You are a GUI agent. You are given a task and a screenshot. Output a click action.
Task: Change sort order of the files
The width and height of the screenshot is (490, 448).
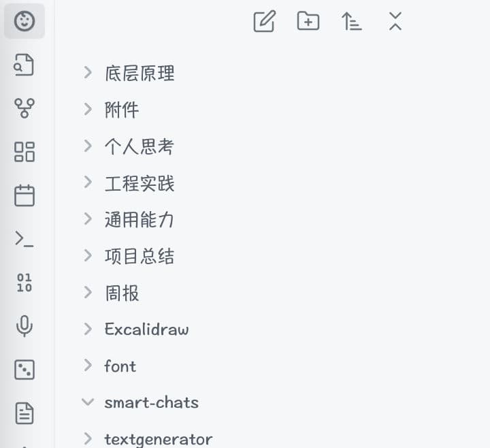coord(351,21)
